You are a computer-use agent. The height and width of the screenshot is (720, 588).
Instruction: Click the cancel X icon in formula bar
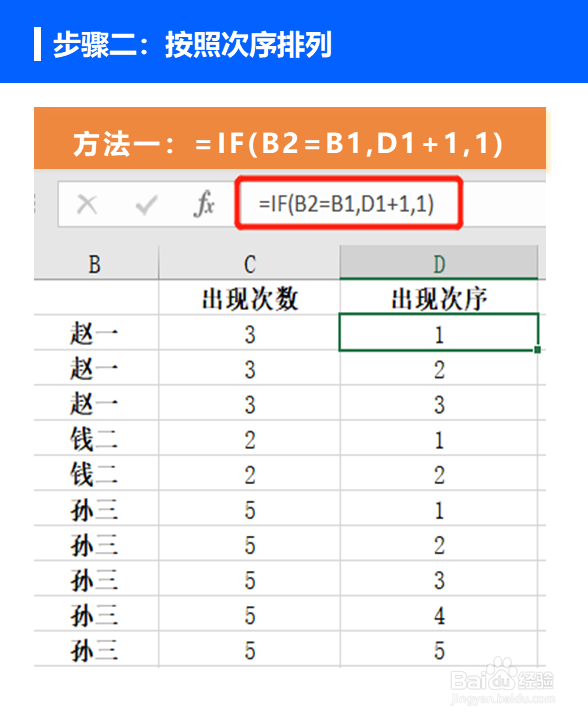87,204
